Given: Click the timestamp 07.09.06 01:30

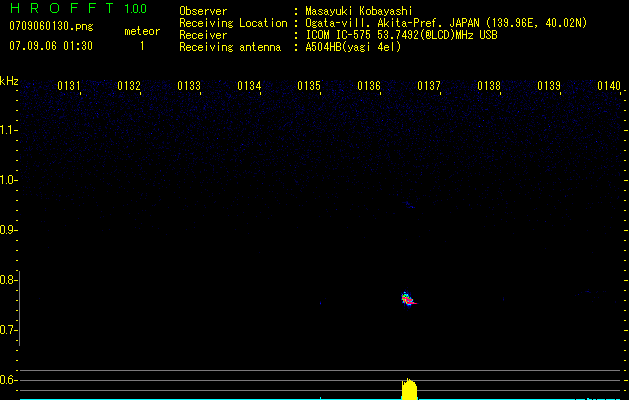Looking at the screenshot, I should pyautogui.click(x=51, y=46).
